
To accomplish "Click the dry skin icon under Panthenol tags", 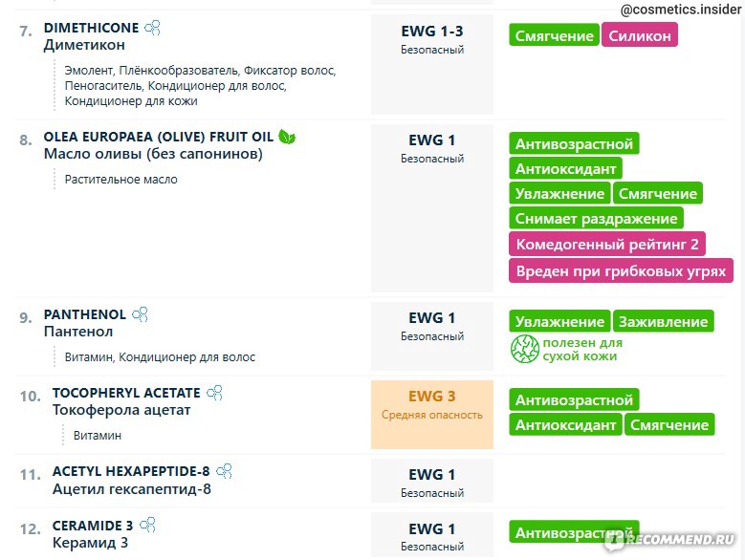I will click(x=524, y=349).
